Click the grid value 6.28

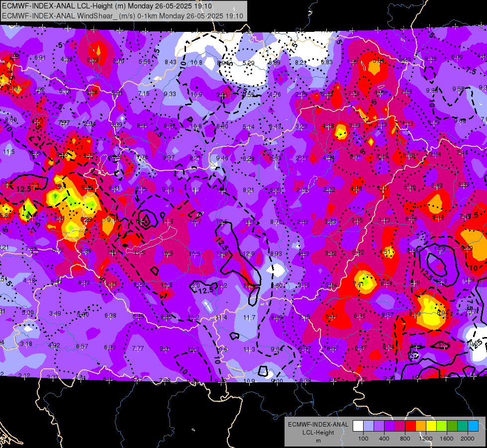(248, 159)
